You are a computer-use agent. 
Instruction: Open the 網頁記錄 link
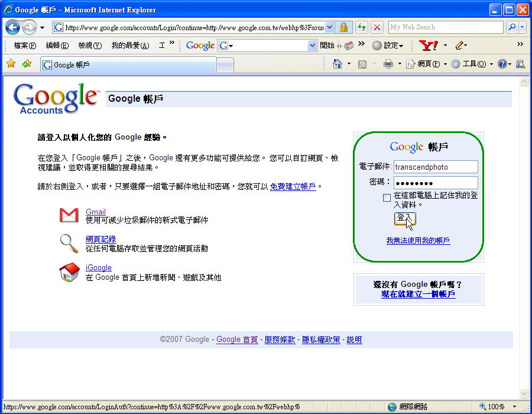coord(100,239)
